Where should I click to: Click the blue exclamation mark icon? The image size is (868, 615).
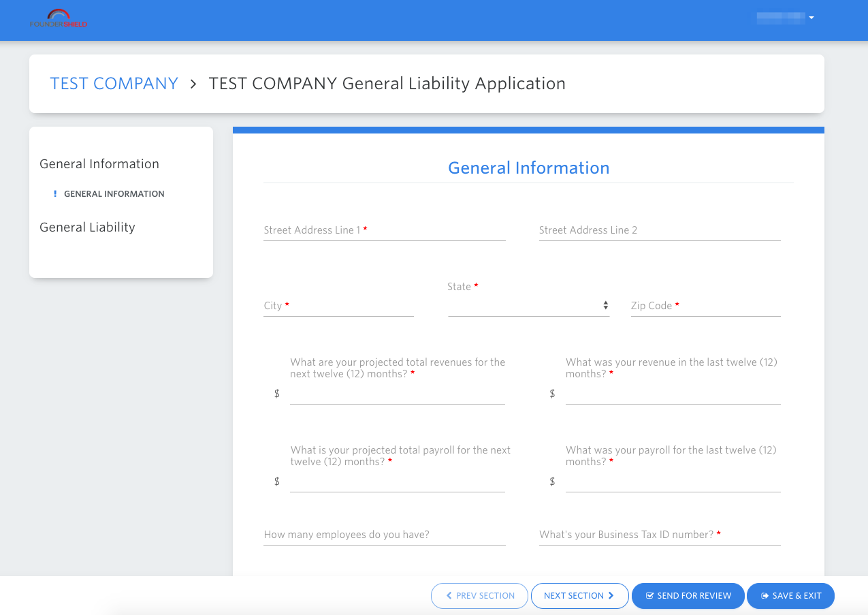click(x=55, y=194)
